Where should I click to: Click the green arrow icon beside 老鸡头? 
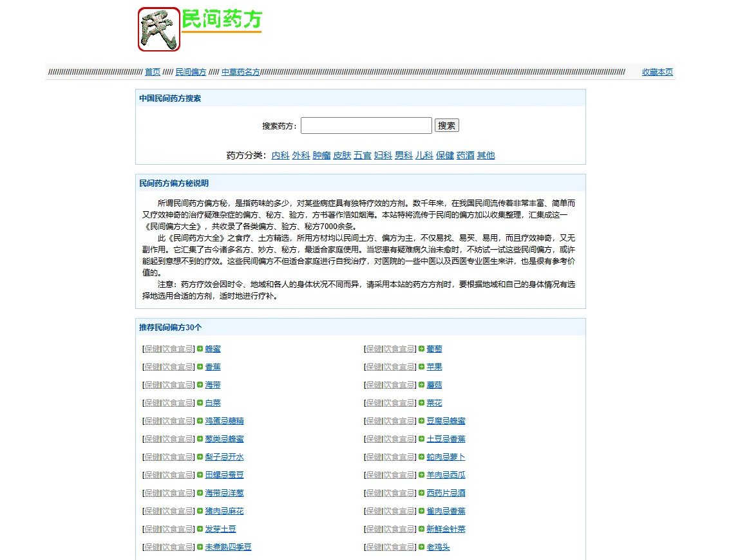(x=421, y=547)
